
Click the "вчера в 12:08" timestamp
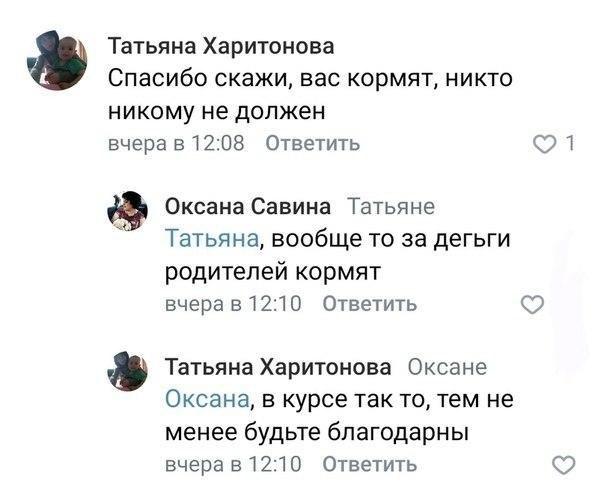tap(176, 144)
